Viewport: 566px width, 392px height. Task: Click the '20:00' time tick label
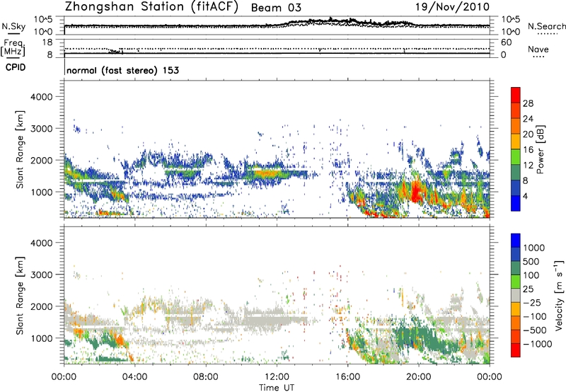(419, 377)
